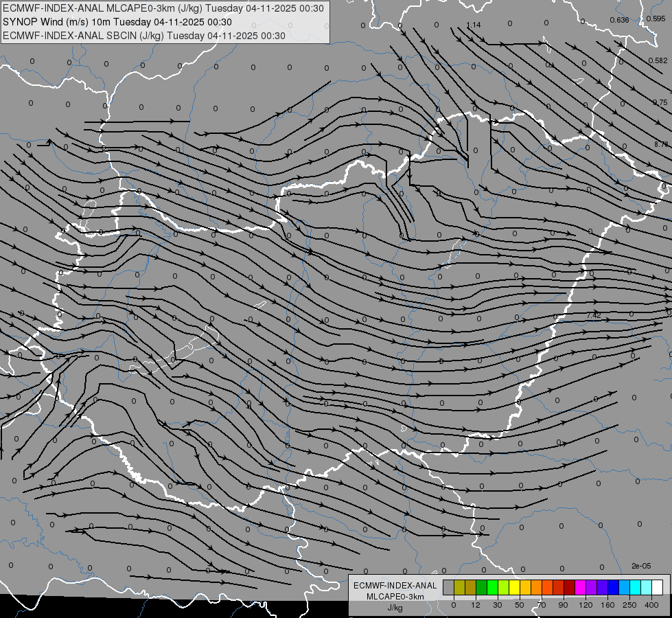Click legend label MLCAPE0-3km at bottom
The width and height of the screenshot is (672, 618).
point(395,597)
